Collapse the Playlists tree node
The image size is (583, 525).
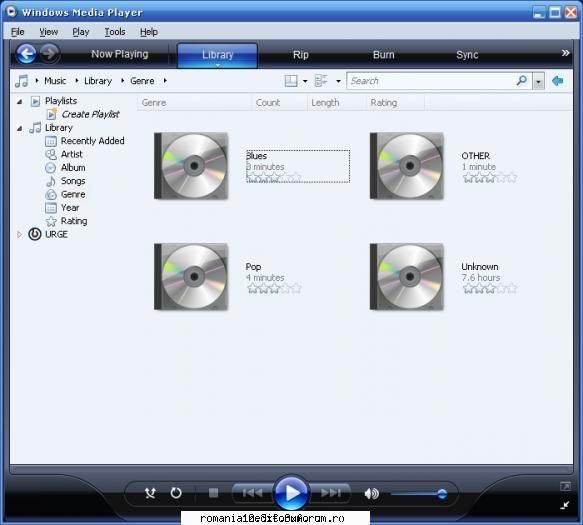[x=19, y=101]
